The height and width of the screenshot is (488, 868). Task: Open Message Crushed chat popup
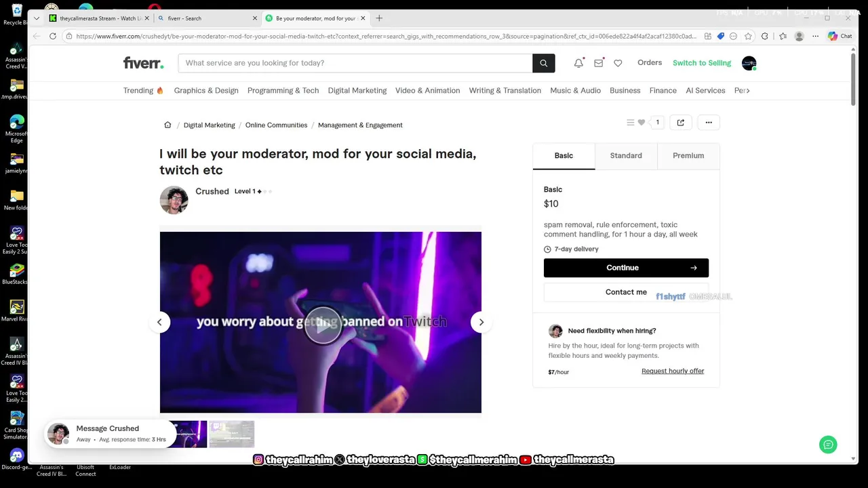pos(110,434)
